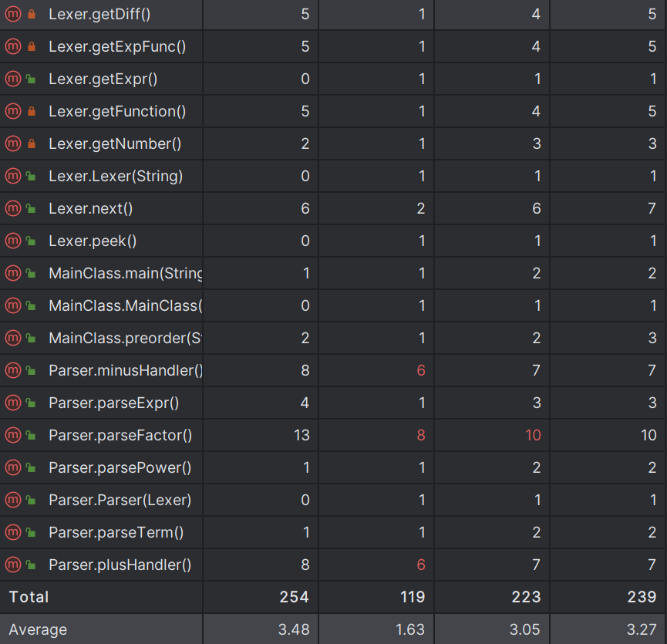The width and height of the screenshot is (667, 644).
Task: Click red value 6 in Parser.plusHandler() row
Action: tap(421, 565)
